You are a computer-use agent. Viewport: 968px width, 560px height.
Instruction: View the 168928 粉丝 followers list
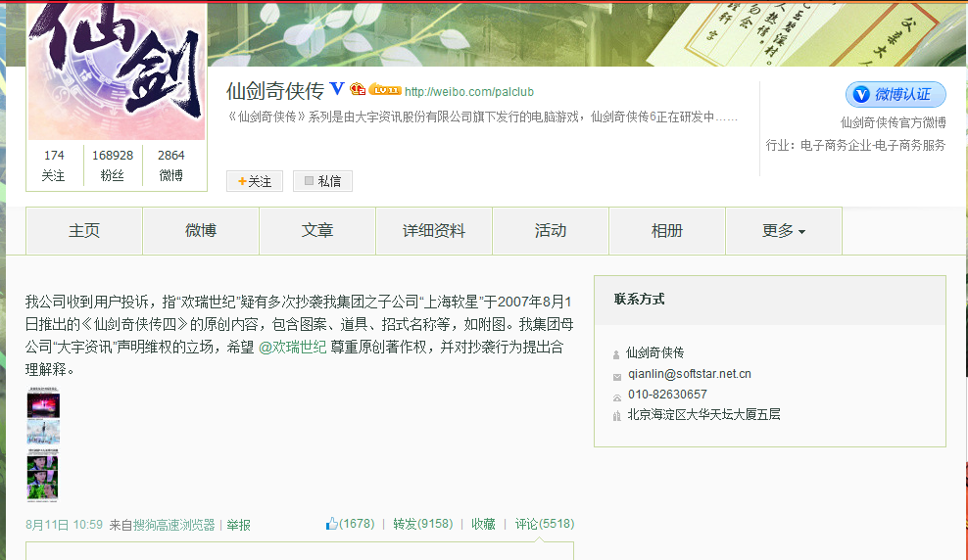click(113, 165)
